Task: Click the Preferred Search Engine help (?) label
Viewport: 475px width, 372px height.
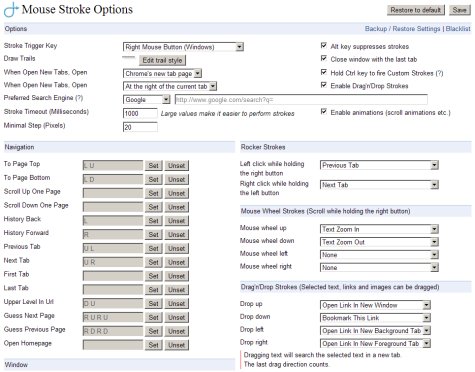Action: 79,98
